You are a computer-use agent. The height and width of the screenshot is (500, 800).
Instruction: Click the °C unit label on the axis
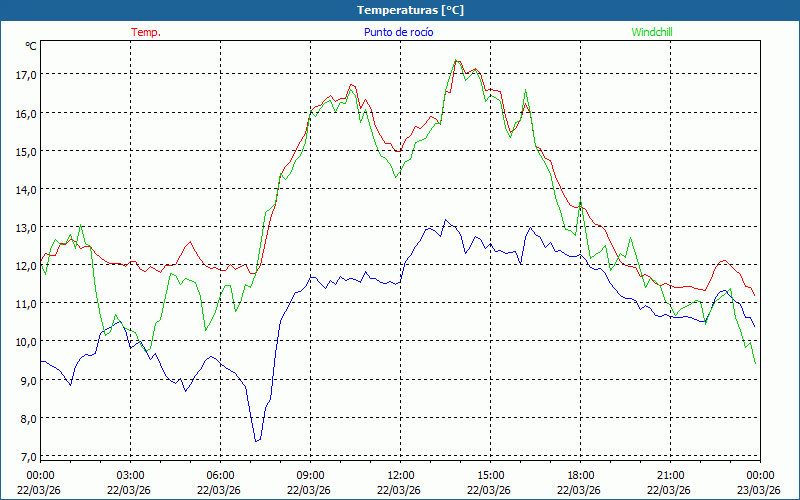tap(30, 46)
